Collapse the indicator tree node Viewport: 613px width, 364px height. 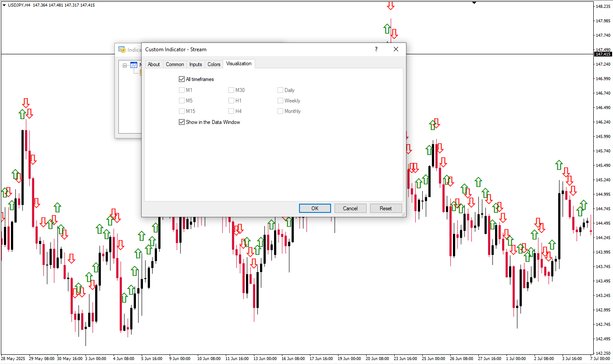pyautogui.click(x=125, y=65)
